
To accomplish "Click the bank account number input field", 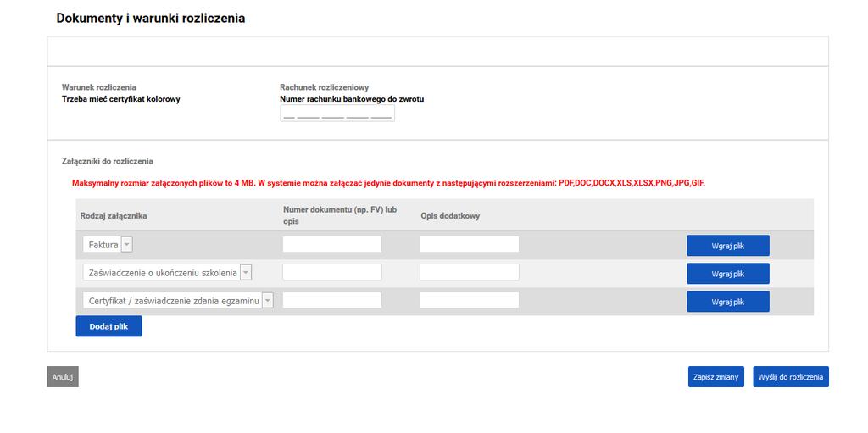I will 337,114.
